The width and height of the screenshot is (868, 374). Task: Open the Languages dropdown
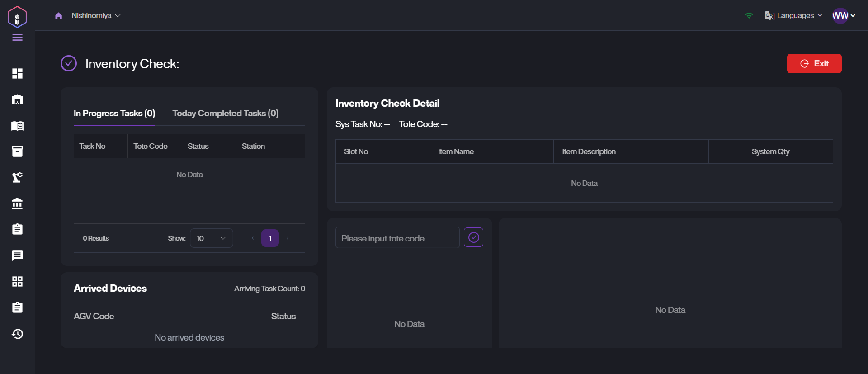793,16
